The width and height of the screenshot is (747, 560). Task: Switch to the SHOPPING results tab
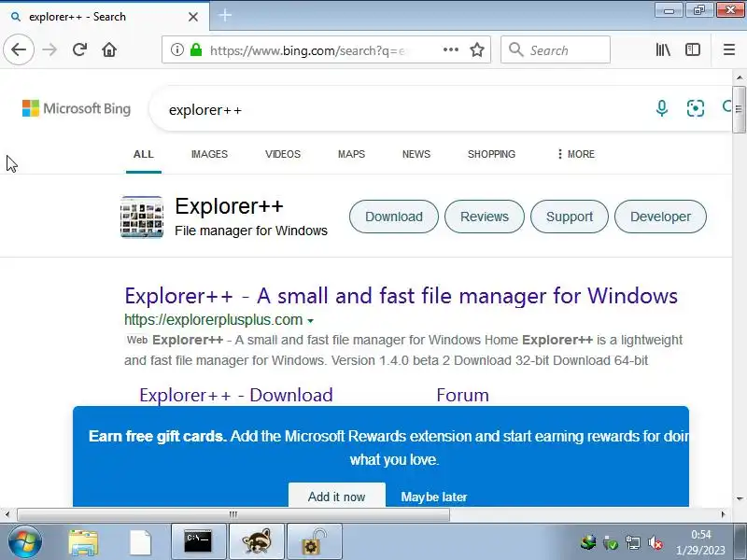click(x=491, y=154)
